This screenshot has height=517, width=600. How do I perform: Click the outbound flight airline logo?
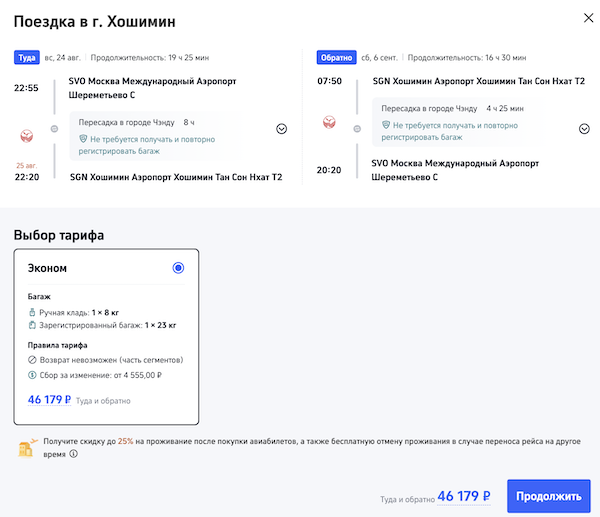pos(27,132)
